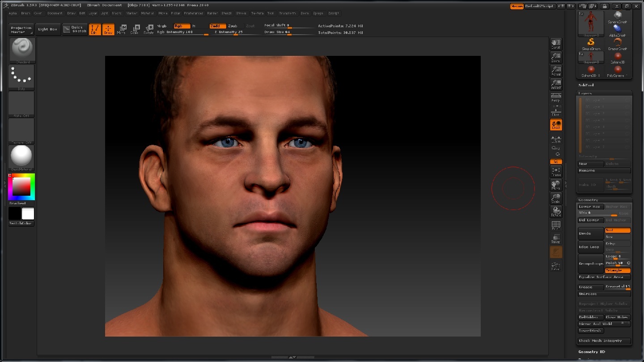This screenshot has width=644, height=362.
Task: Select the AlphaBrush tool
Action: point(618,31)
